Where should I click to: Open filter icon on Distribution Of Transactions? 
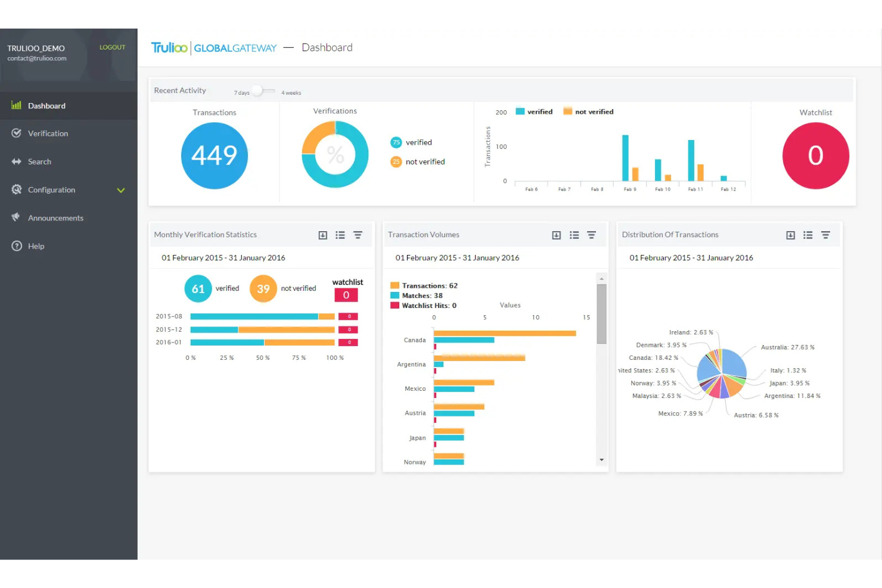pyautogui.click(x=825, y=235)
